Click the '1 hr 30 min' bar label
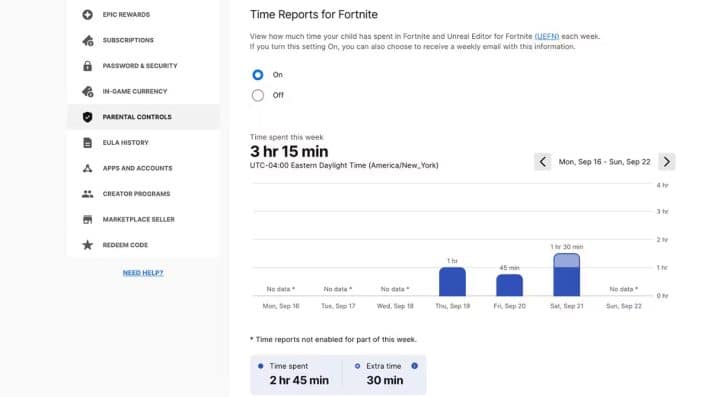Viewport: 705px width, 397px height. [567, 247]
